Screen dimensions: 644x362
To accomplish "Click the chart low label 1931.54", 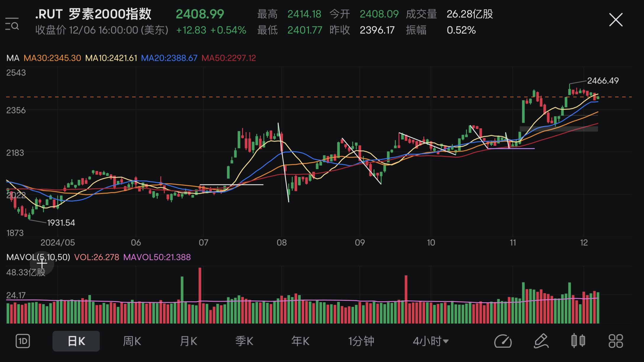I will (x=61, y=223).
